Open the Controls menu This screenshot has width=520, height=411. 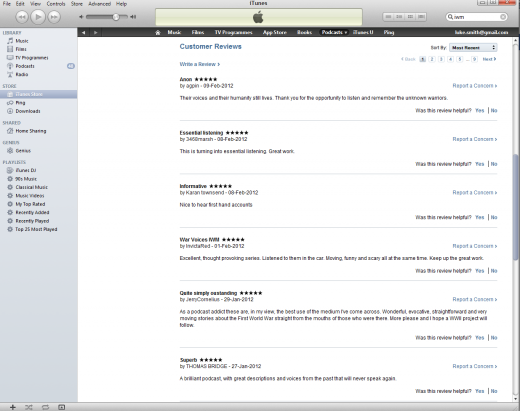click(x=56, y=4)
